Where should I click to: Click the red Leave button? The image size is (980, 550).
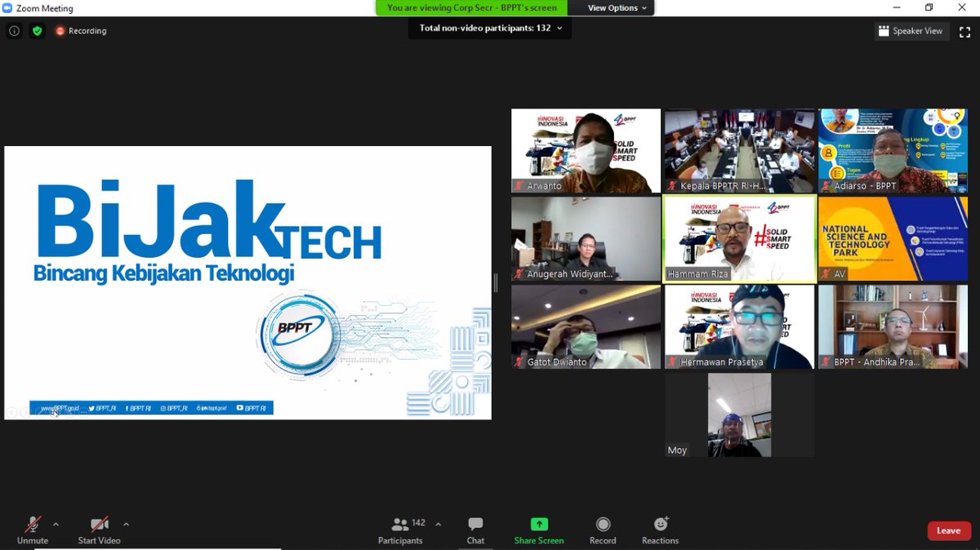pos(949,530)
